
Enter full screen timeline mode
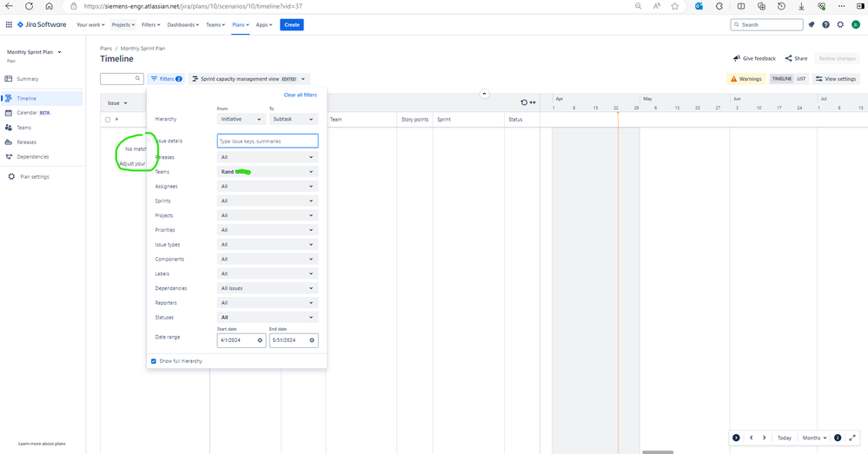click(852, 438)
